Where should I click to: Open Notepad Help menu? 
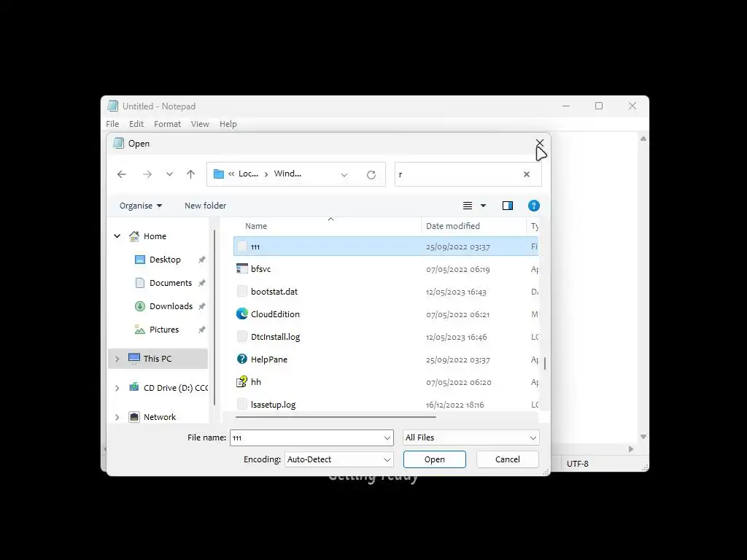228,124
